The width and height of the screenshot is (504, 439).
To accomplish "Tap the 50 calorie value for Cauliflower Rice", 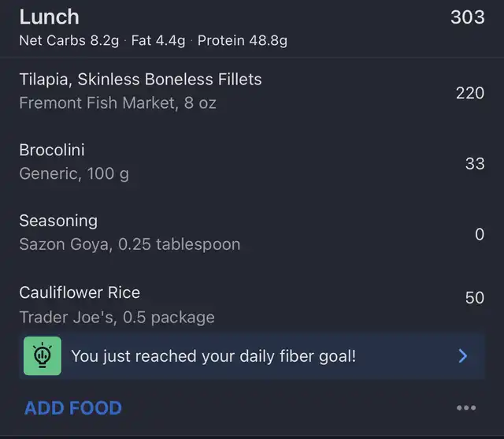I will coord(475,298).
